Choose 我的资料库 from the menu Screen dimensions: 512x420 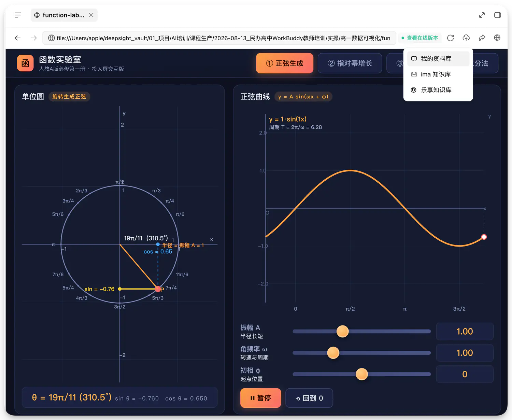(x=438, y=59)
